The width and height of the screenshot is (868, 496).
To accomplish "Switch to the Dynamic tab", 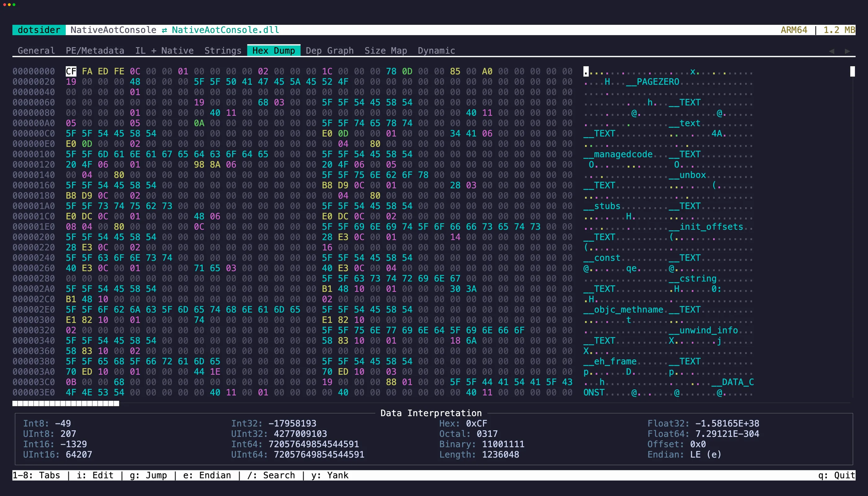I will [x=436, y=51].
